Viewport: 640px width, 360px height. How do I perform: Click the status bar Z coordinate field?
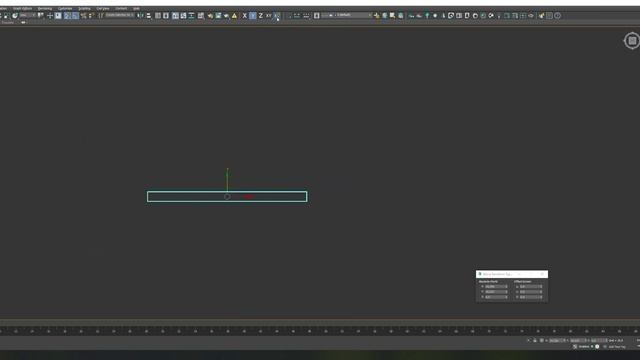point(598,340)
